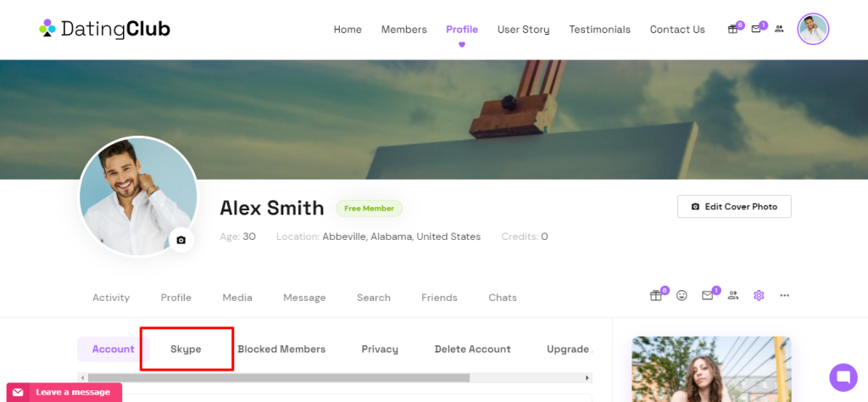
Task: Click Edit Cover Photo button
Action: 734,206
